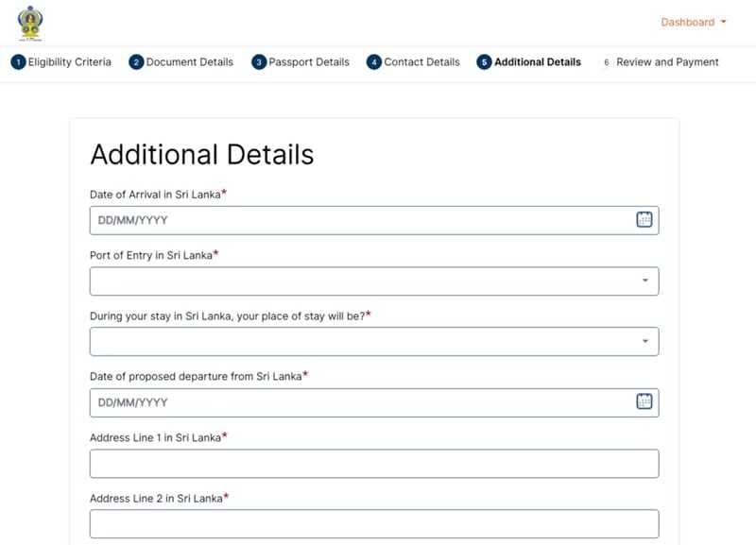Go to Contact Details step
The height and width of the screenshot is (545, 756).
[421, 62]
